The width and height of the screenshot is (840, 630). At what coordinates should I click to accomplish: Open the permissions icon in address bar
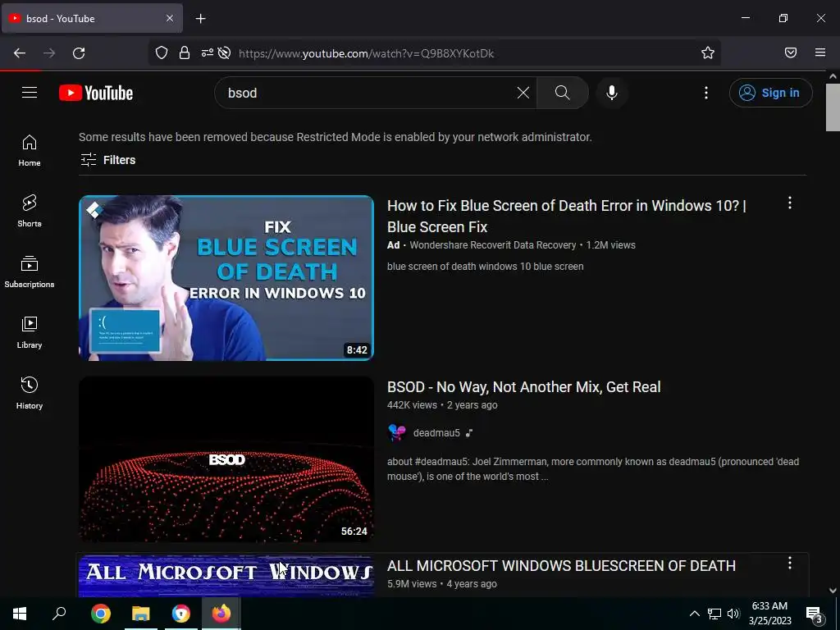207,52
